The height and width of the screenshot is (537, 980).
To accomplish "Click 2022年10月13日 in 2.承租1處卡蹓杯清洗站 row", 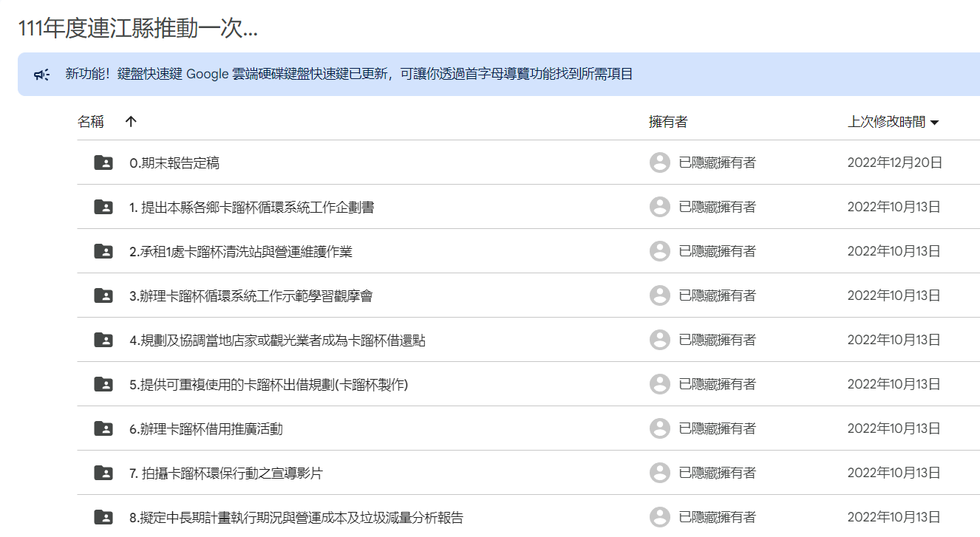I will pos(894,251).
